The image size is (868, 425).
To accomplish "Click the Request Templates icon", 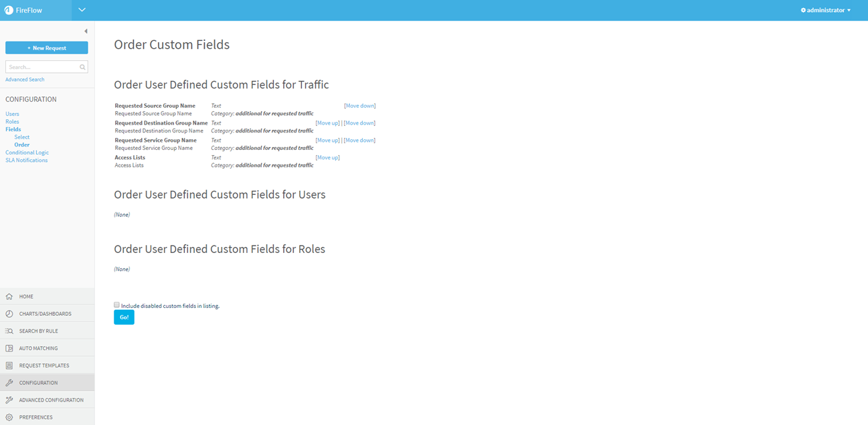I will click(x=9, y=366).
